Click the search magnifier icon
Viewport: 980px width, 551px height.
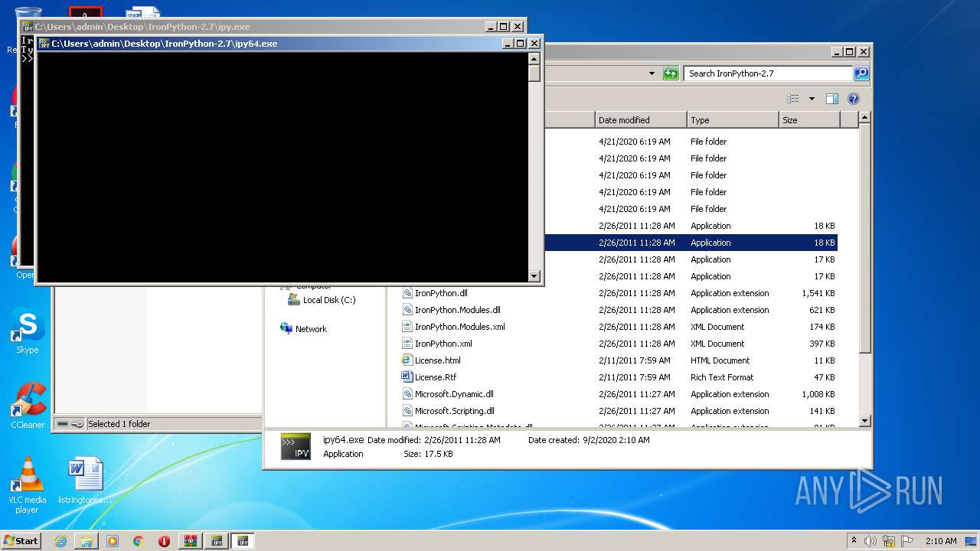(861, 73)
